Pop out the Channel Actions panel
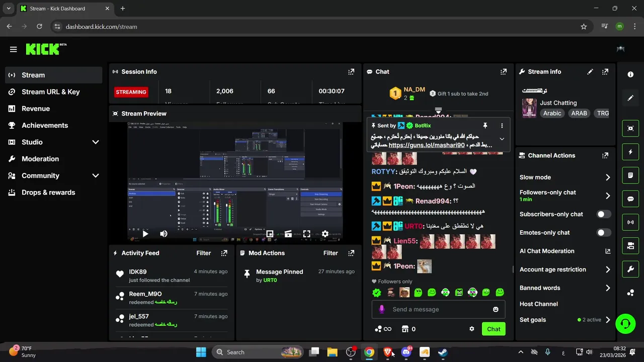This screenshot has height=362, width=644. [605, 156]
